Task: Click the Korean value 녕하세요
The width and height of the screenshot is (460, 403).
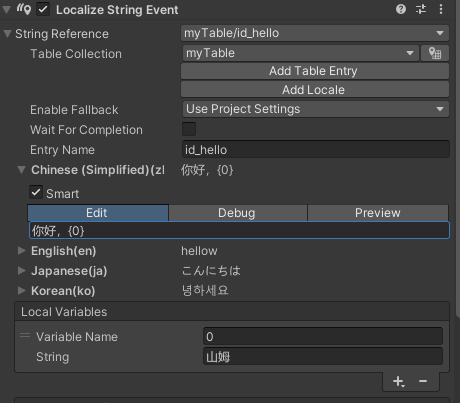Action: (x=205, y=291)
